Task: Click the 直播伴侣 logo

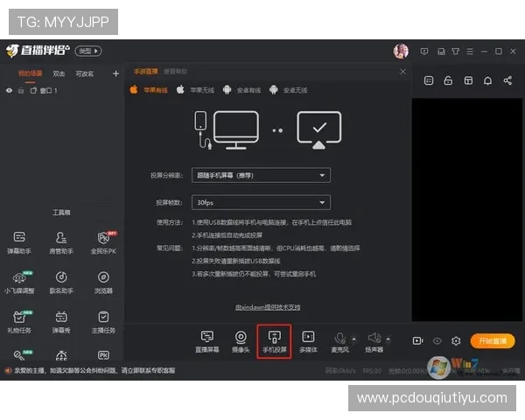Action: [38, 51]
